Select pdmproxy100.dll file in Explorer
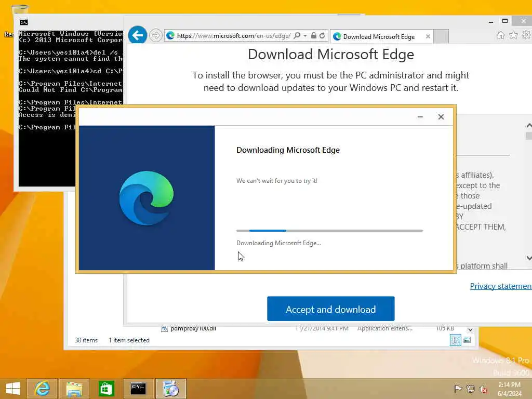 coord(193,328)
